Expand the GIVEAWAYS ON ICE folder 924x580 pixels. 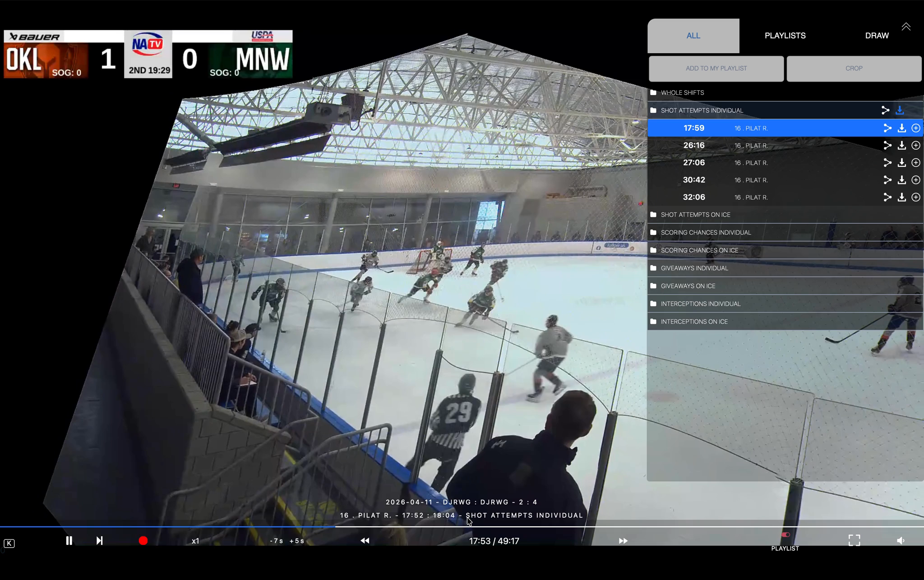pyautogui.click(x=785, y=286)
